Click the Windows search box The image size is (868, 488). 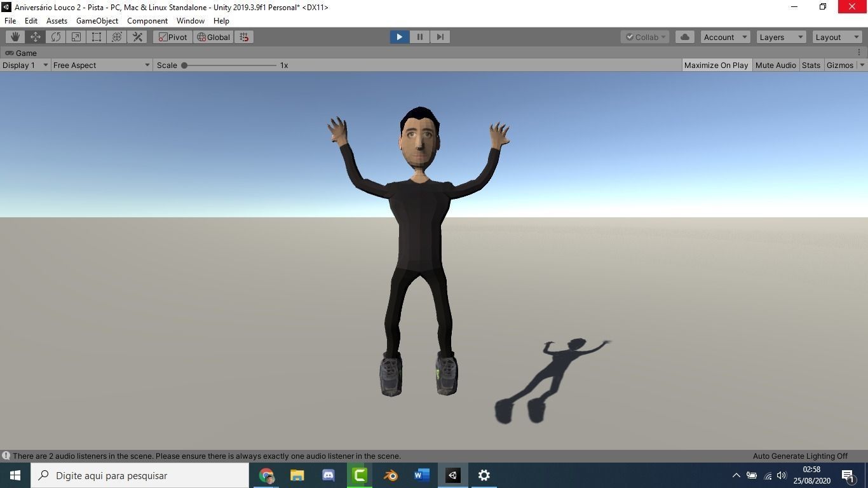(x=140, y=475)
